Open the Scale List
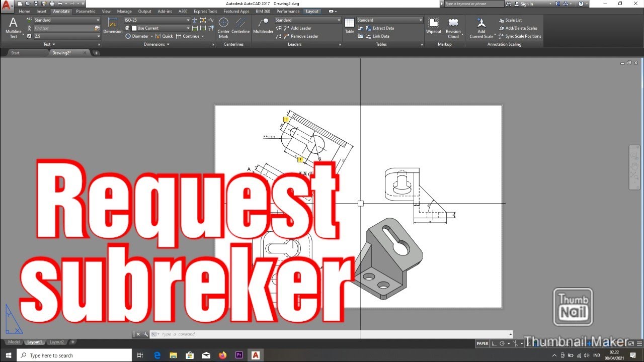Image resolution: width=644 pixels, height=362 pixels. (510, 20)
